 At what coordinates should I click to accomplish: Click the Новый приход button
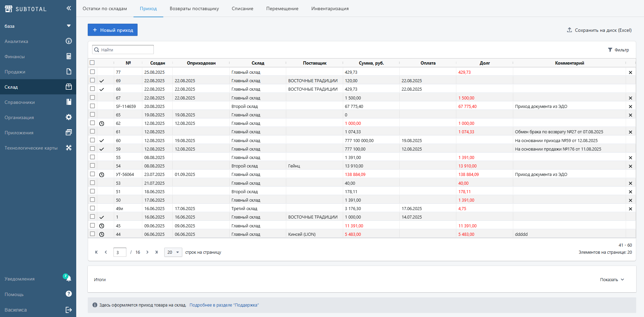coord(112,30)
